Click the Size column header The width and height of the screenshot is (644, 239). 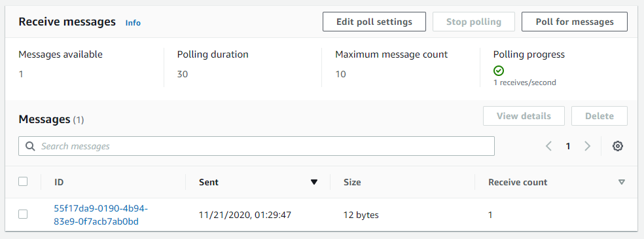pyautogui.click(x=352, y=182)
